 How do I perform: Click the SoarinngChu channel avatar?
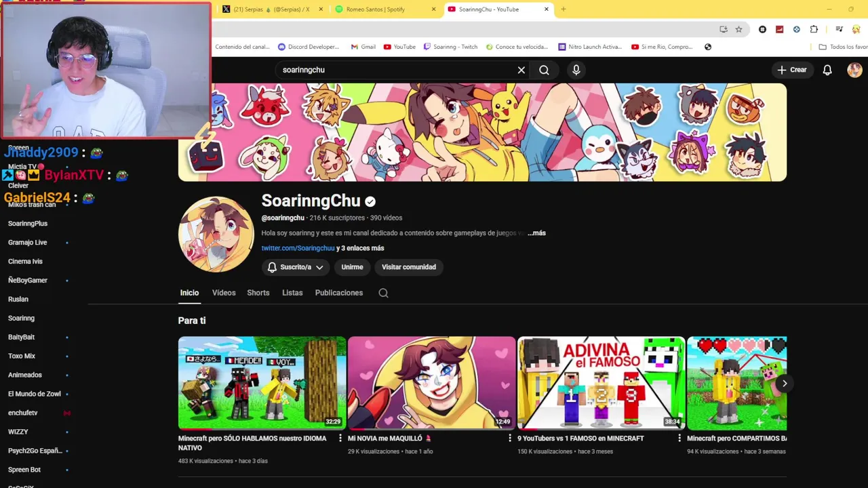pos(216,235)
